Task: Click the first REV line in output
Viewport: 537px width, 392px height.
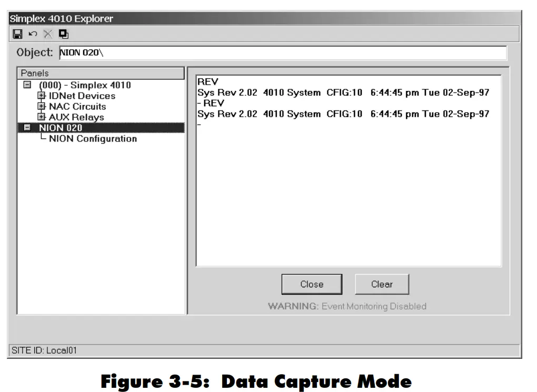Action: (x=208, y=82)
